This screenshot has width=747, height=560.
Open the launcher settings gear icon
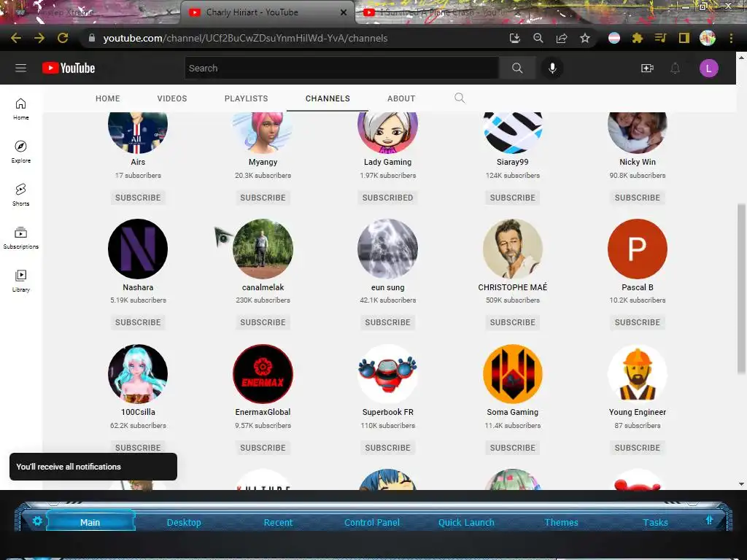click(37, 521)
